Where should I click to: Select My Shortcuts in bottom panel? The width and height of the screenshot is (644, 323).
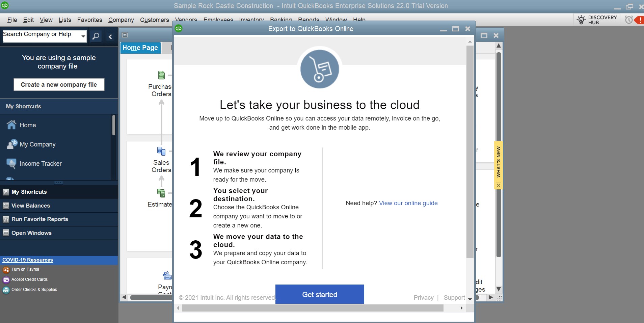click(59, 192)
